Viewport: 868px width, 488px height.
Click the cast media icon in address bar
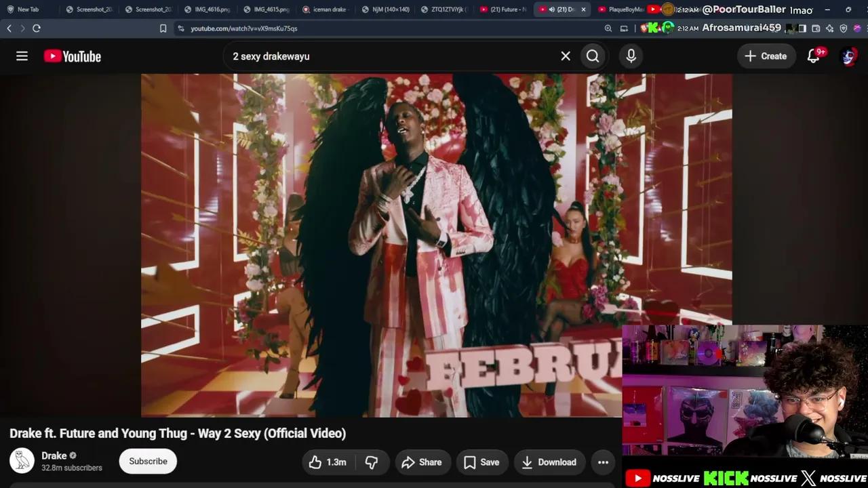pyautogui.click(x=624, y=28)
